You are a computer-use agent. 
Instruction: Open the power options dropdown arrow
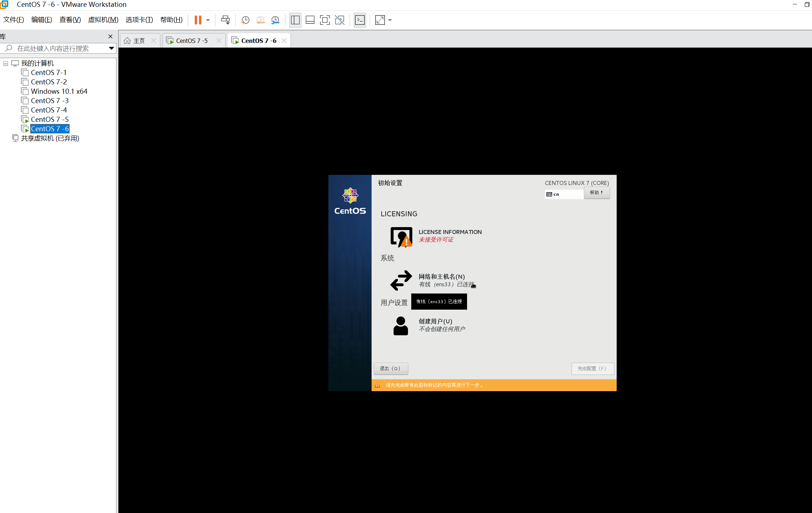(208, 20)
